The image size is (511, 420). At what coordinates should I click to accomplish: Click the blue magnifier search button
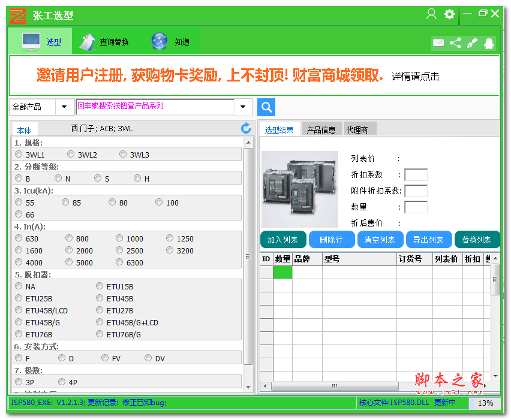pos(266,107)
